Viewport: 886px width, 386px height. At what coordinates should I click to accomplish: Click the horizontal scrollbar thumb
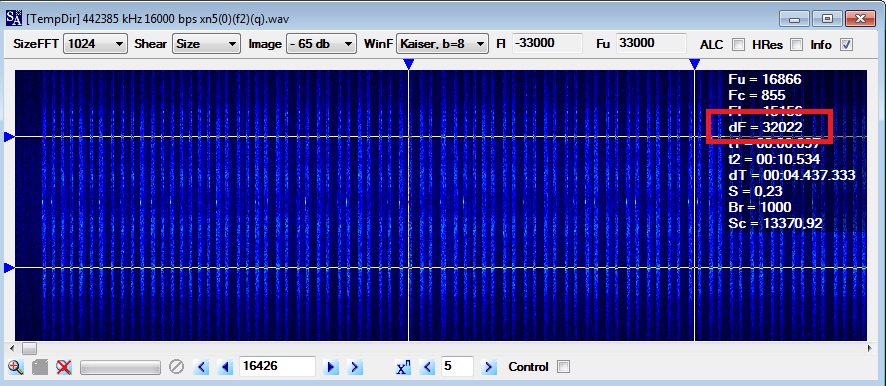[x=29, y=348]
